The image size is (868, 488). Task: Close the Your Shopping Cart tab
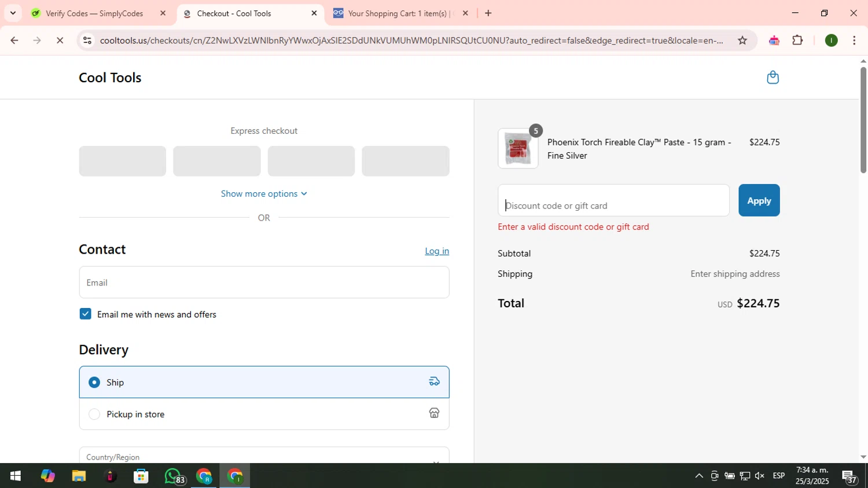pyautogui.click(x=465, y=13)
